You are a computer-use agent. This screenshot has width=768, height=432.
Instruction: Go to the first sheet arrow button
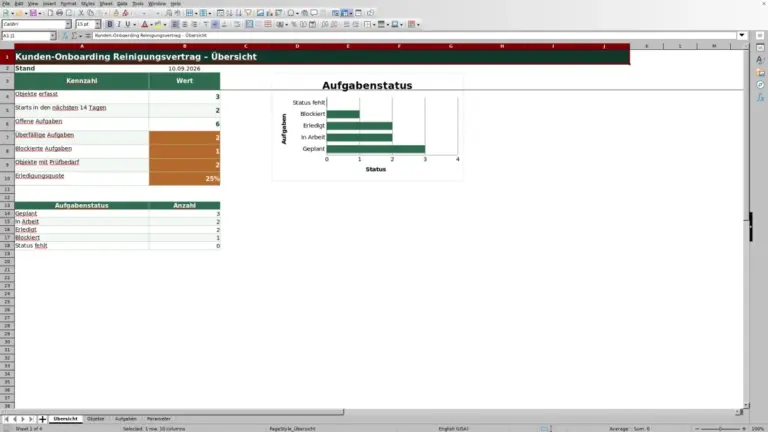click(6, 419)
